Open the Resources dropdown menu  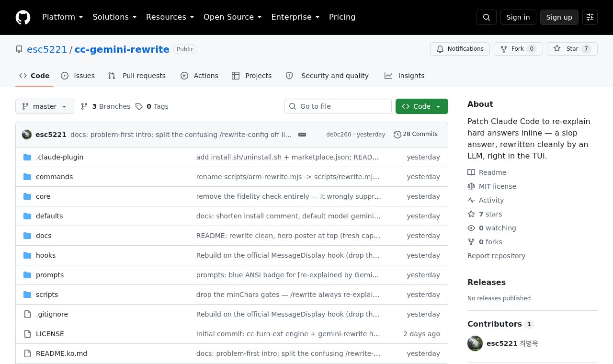pyautogui.click(x=170, y=17)
